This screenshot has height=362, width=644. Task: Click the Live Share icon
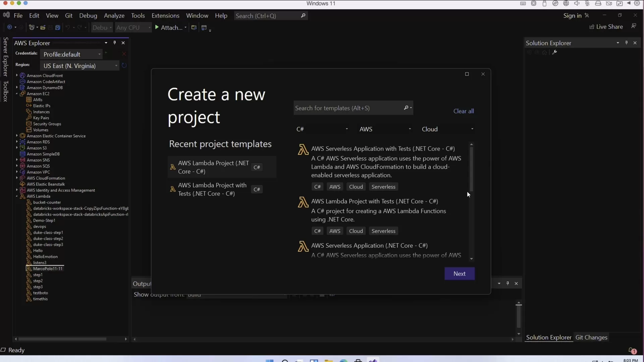point(592,27)
